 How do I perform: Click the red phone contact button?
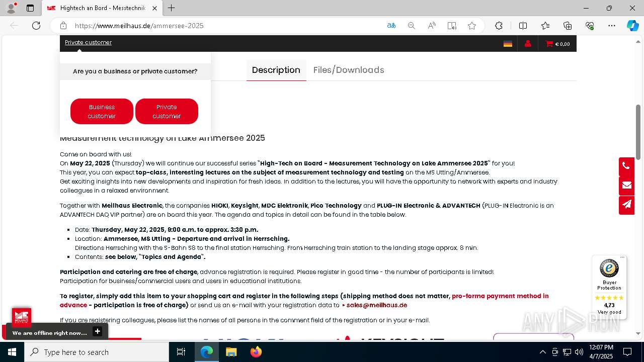click(x=626, y=166)
